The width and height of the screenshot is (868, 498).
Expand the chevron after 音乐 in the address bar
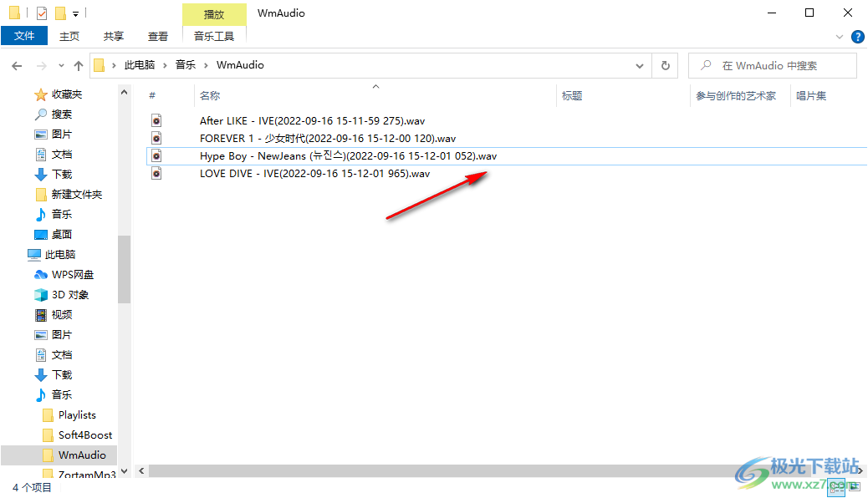tap(206, 65)
